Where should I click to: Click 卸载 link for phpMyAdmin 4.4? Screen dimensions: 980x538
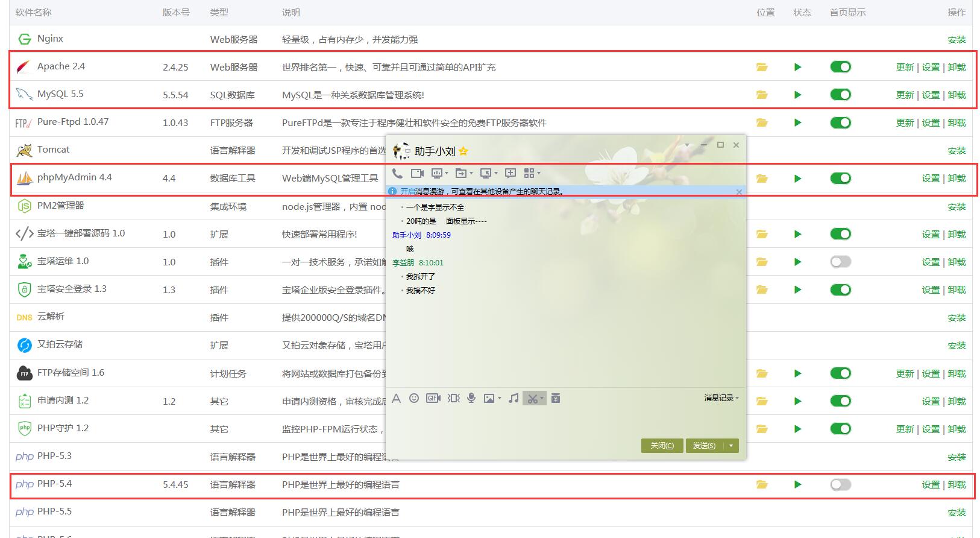(x=956, y=179)
